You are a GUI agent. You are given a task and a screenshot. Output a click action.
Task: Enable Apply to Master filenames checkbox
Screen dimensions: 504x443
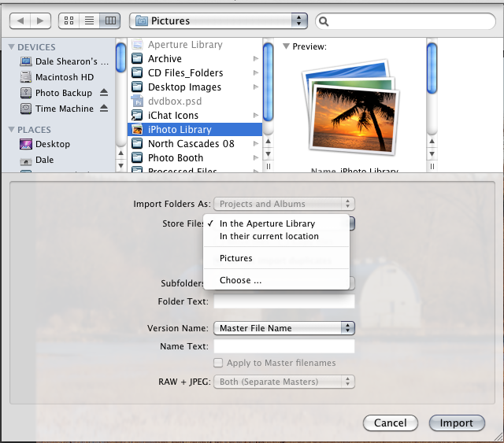(218, 363)
